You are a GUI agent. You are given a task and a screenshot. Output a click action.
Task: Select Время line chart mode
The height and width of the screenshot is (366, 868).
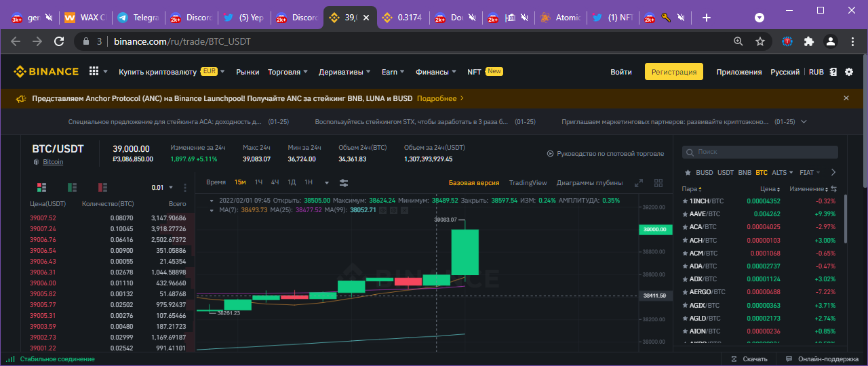(x=216, y=182)
